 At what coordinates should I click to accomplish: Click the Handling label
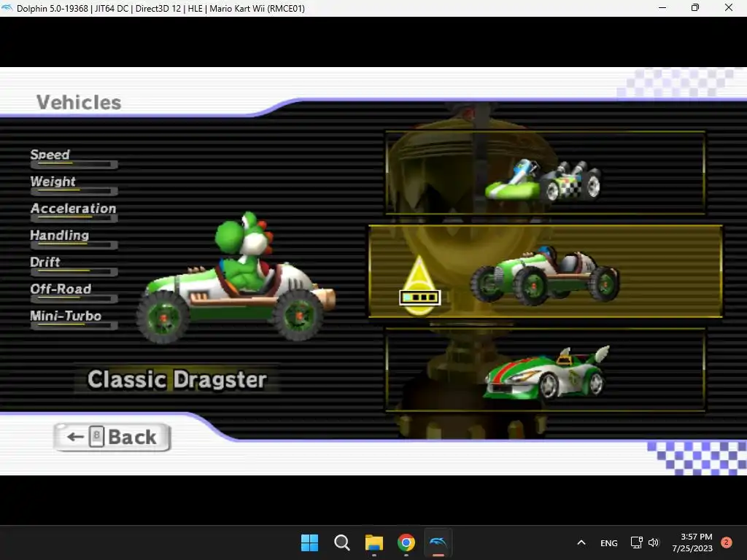[60, 235]
